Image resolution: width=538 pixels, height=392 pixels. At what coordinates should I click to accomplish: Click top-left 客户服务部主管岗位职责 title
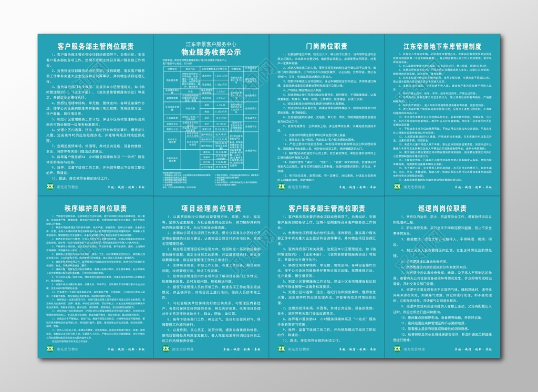click(x=95, y=46)
